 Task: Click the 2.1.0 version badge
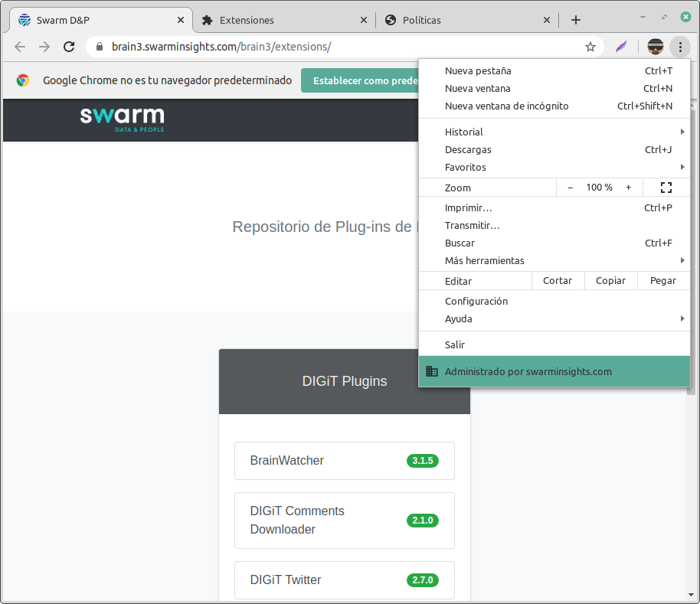point(422,521)
